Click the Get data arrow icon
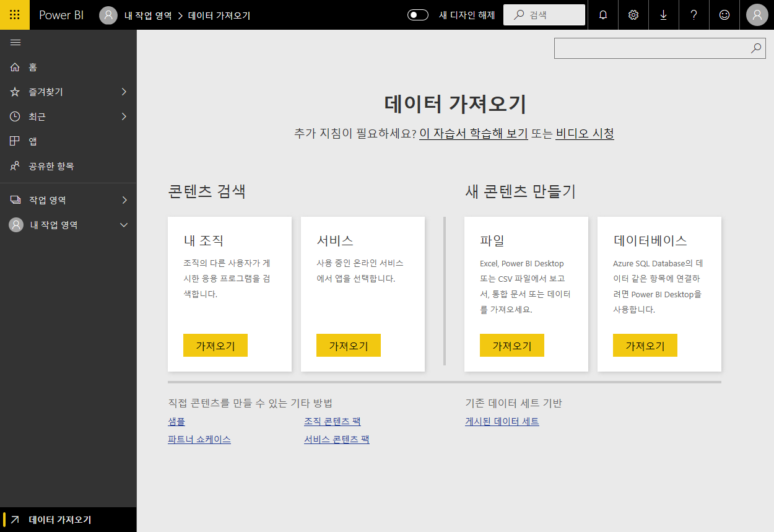This screenshot has width=774, height=532. (15, 520)
